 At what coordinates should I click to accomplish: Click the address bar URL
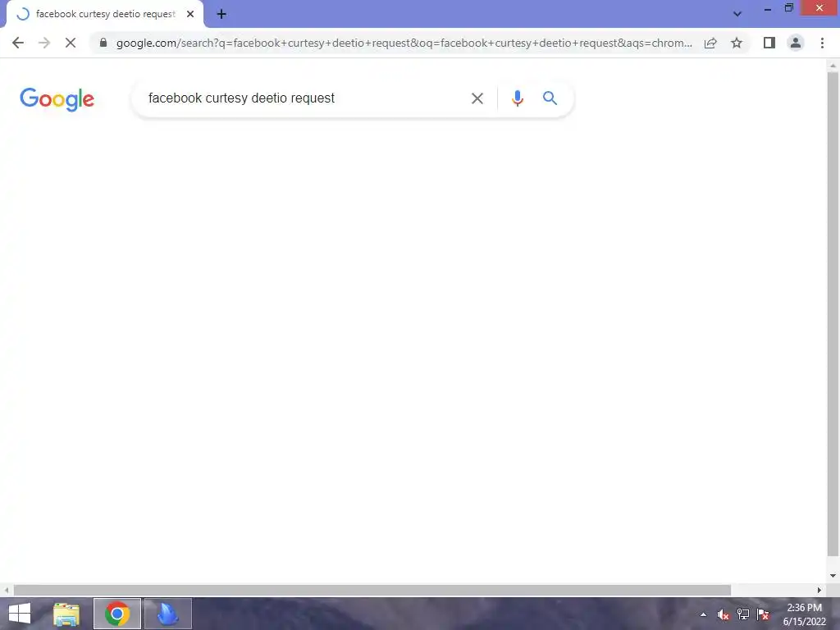(x=404, y=43)
